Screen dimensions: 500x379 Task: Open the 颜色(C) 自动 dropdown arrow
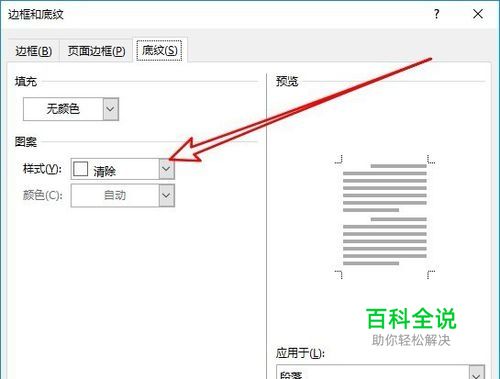pos(166,195)
